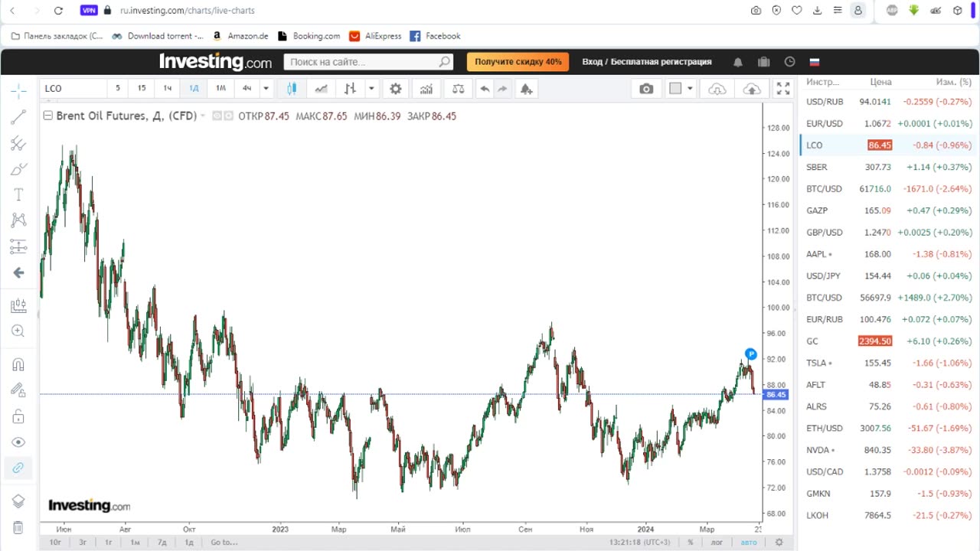This screenshot has width=980, height=551.
Task: Click the LCO symbol input field
Action: (x=73, y=88)
